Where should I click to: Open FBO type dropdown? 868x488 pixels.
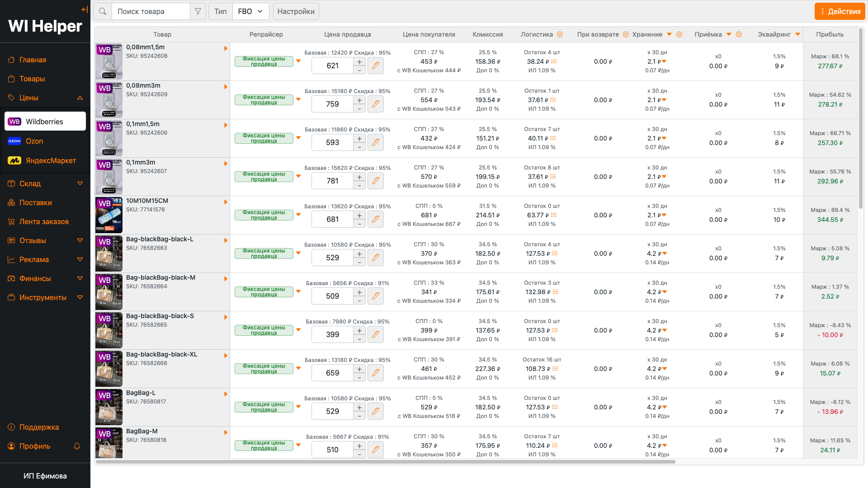[x=250, y=11]
